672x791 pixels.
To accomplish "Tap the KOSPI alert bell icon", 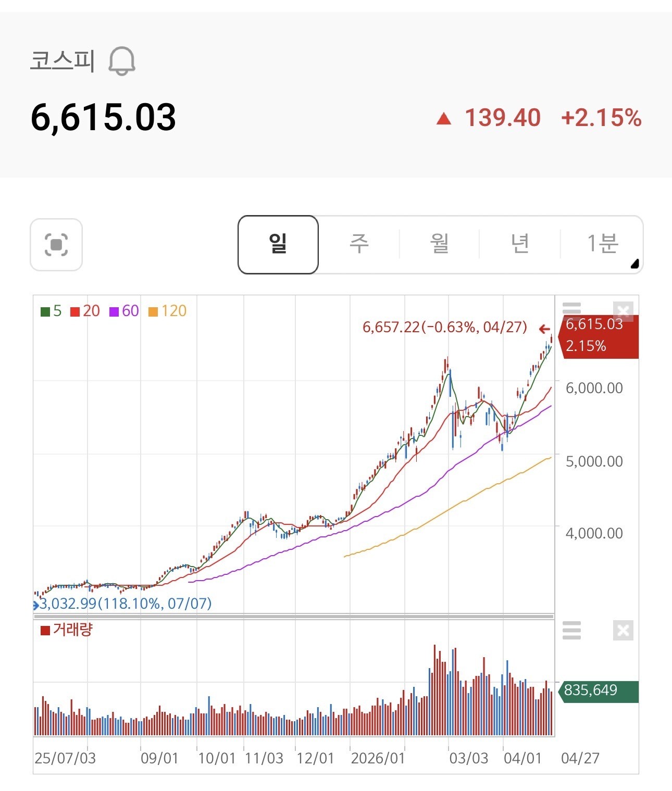I will click(x=122, y=61).
